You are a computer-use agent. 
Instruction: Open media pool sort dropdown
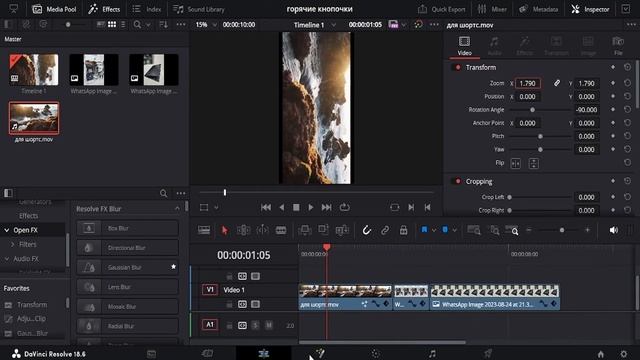point(163,25)
